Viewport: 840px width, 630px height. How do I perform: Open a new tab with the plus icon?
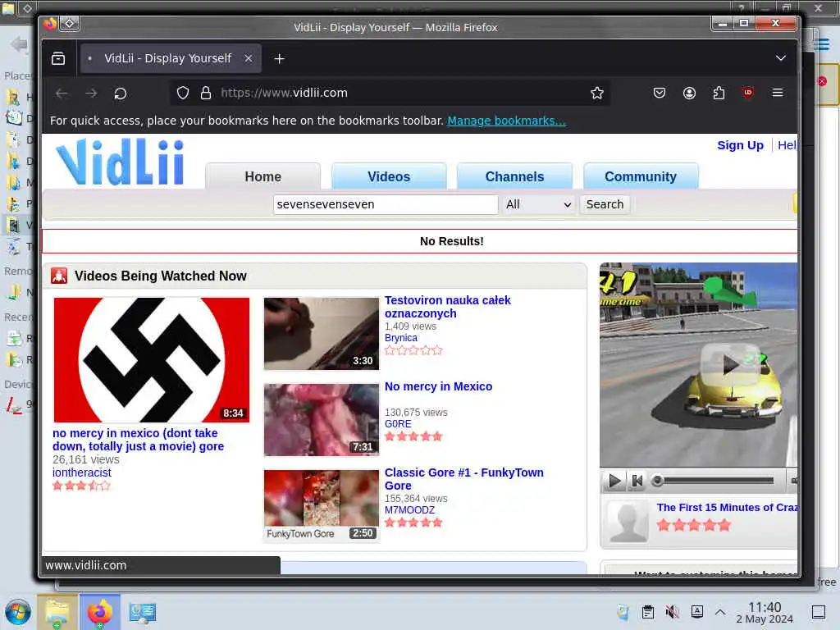point(279,59)
